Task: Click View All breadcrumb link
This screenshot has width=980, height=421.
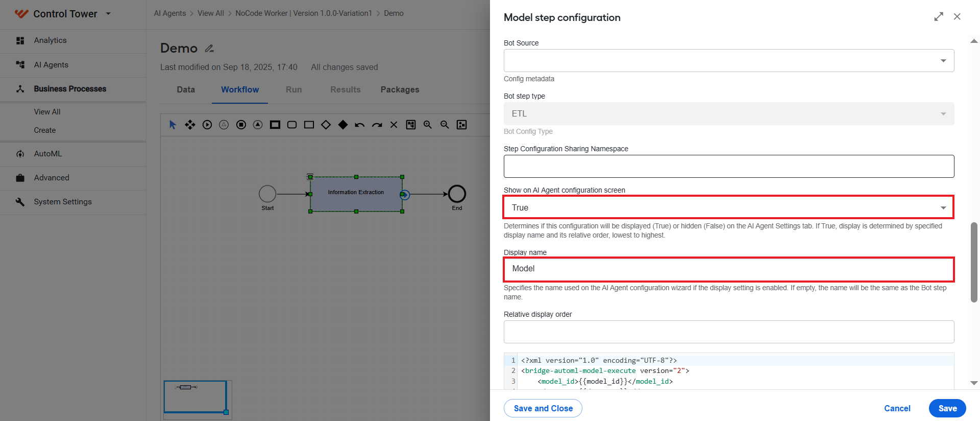Action: (211, 13)
